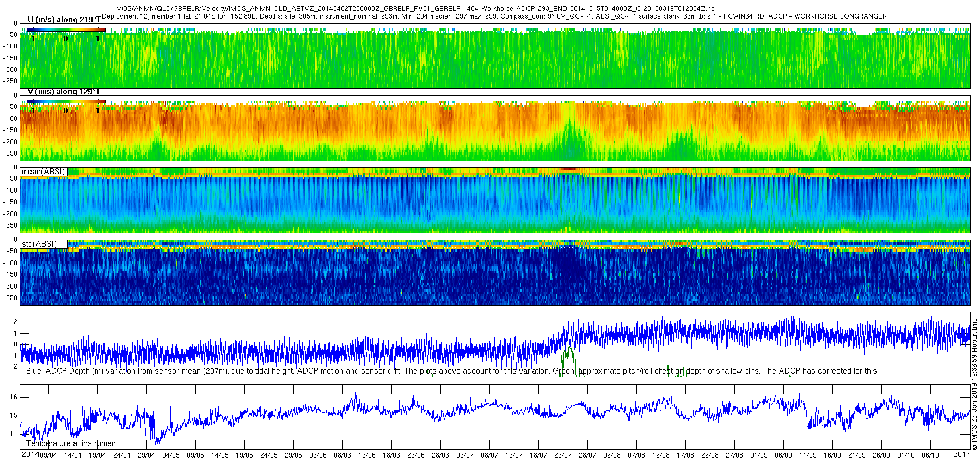Image resolution: width=980 pixels, height=463 pixels.
Task: Click the '11/09' date tick label
Action: (x=808, y=455)
